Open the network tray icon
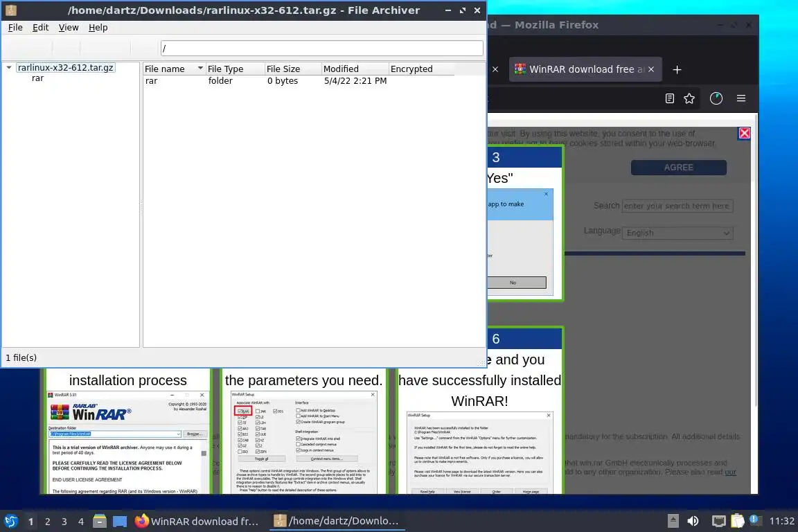Image resolution: width=798 pixels, height=532 pixels. click(718, 521)
